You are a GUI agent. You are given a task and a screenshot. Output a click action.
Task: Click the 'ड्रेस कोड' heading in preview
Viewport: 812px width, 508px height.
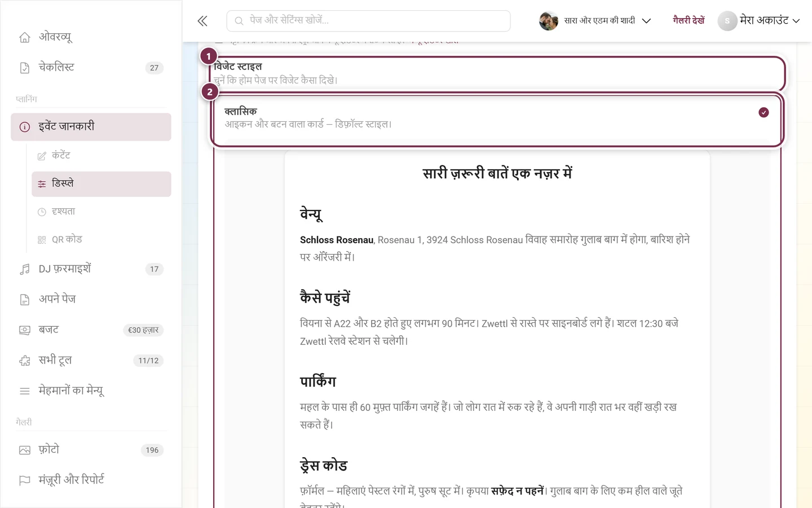(324, 466)
